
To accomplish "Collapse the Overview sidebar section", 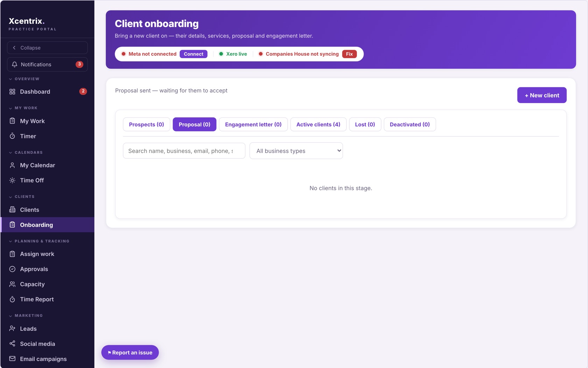I will click(x=24, y=79).
